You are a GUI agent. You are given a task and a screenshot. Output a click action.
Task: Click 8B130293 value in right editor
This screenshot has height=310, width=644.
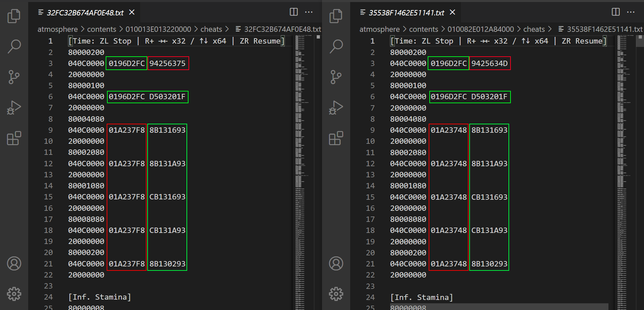[x=489, y=264]
